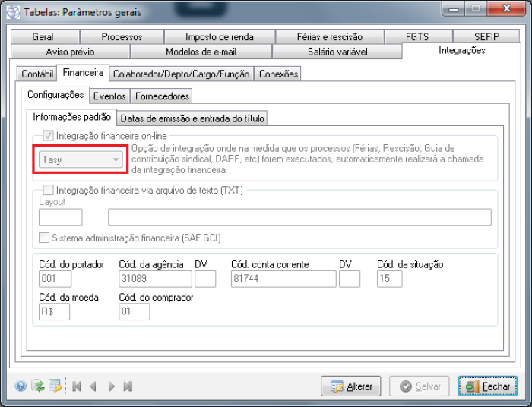Image resolution: width=532 pixels, height=407 pixels.
Task: Toggle Integração financeira on-line checkbox
Action: pyautogui.click(x=49, y=135)
